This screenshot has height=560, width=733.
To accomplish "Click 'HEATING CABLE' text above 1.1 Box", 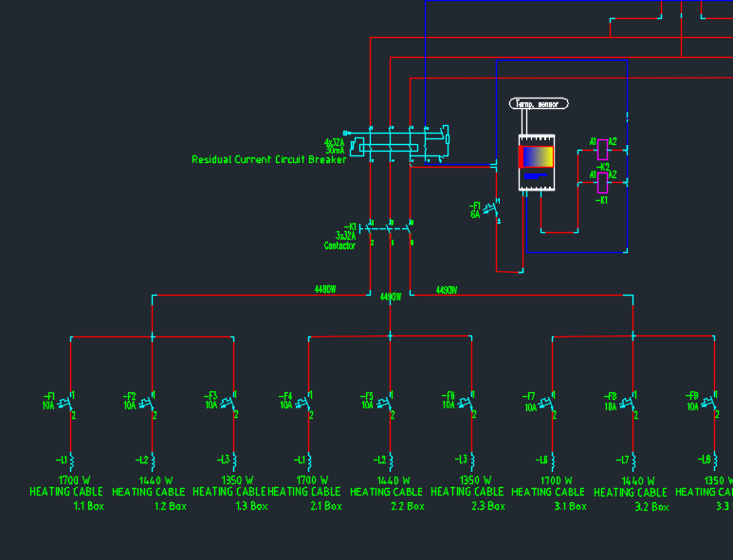I will point(66,492).
